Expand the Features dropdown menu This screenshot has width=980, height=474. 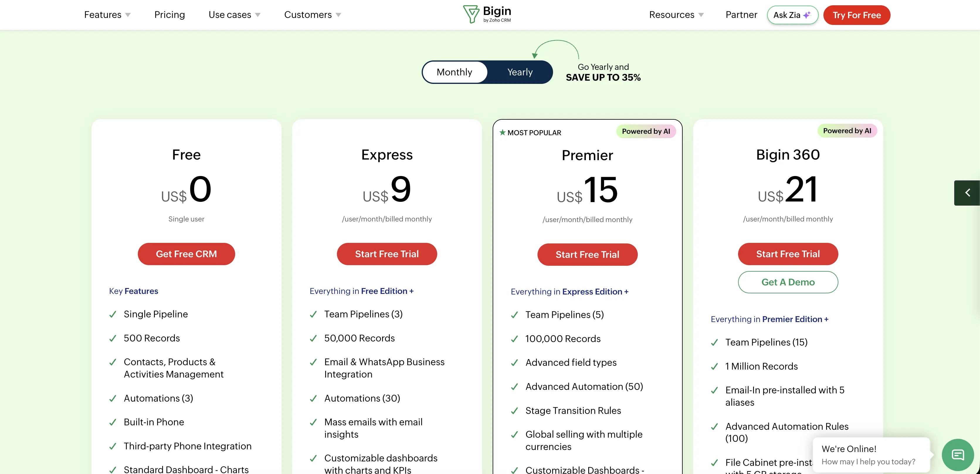point(107,15)
